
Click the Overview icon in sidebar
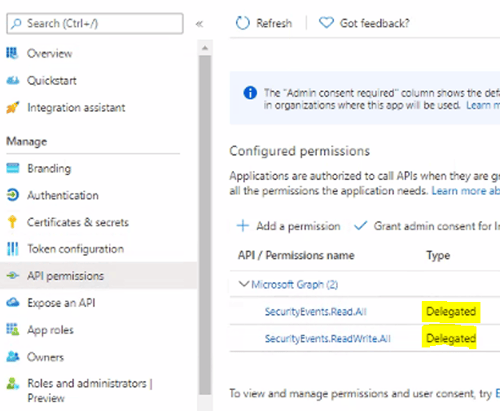tap(12, 53)
